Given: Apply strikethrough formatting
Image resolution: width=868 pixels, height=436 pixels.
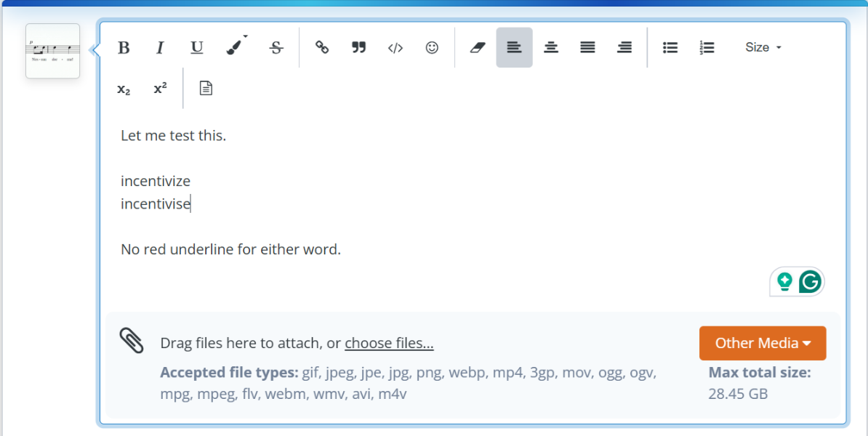Looking at the screenshot, I should point(276,48).
